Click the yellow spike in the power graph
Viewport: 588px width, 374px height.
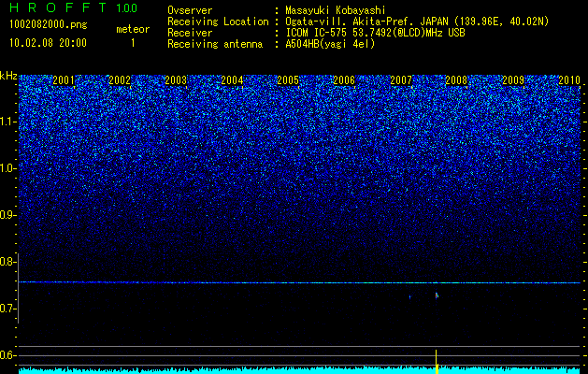pyautogui.click(x=437, y=362)
